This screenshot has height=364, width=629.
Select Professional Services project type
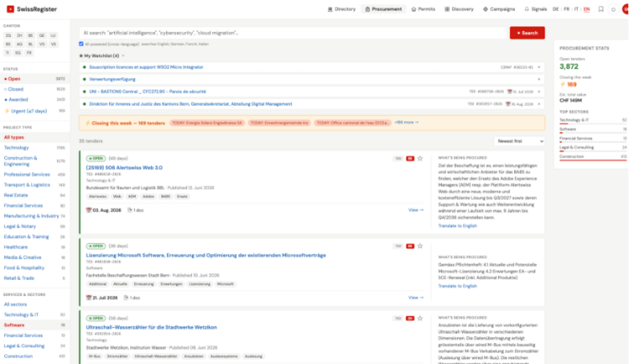tap(34, 174)
